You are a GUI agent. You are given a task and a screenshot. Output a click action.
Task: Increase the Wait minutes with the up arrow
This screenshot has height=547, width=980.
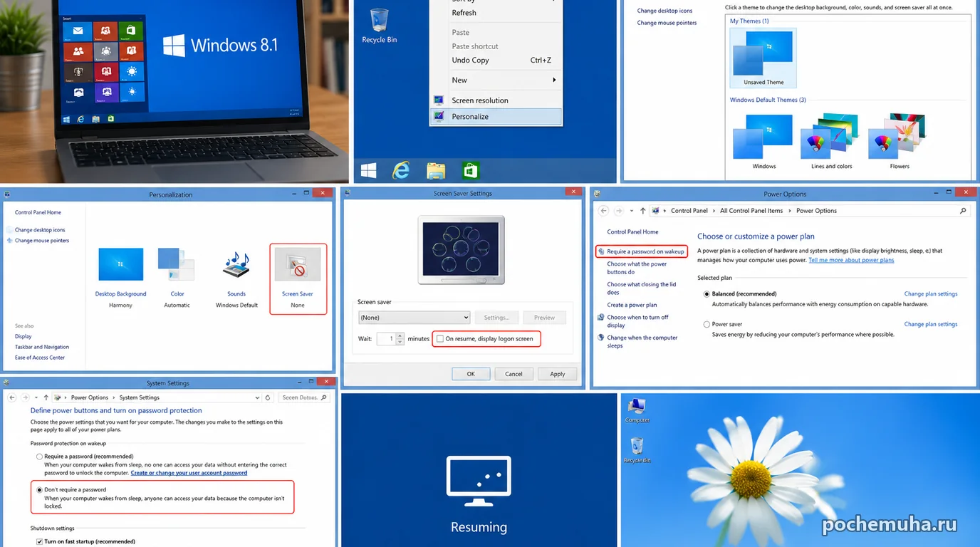click(400, 335)
